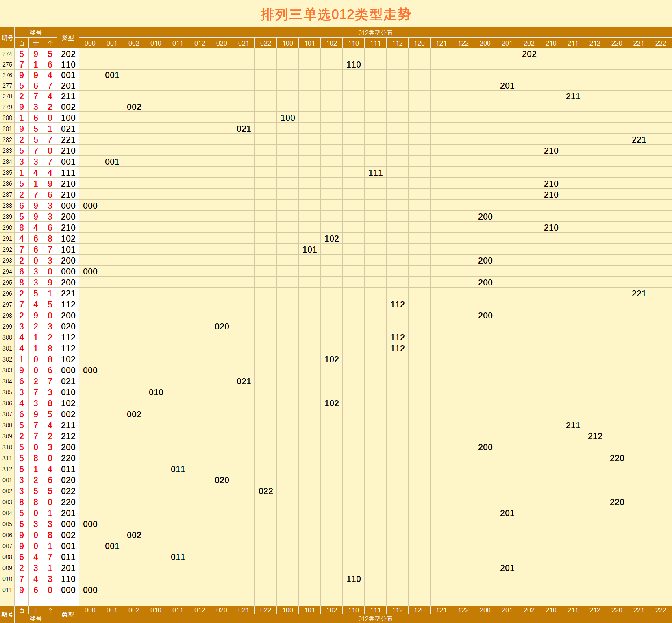This screenshot has width=672, height=623.
Task: Click the 100 distribution cell in row 280
Action: (x=287, y=118)
